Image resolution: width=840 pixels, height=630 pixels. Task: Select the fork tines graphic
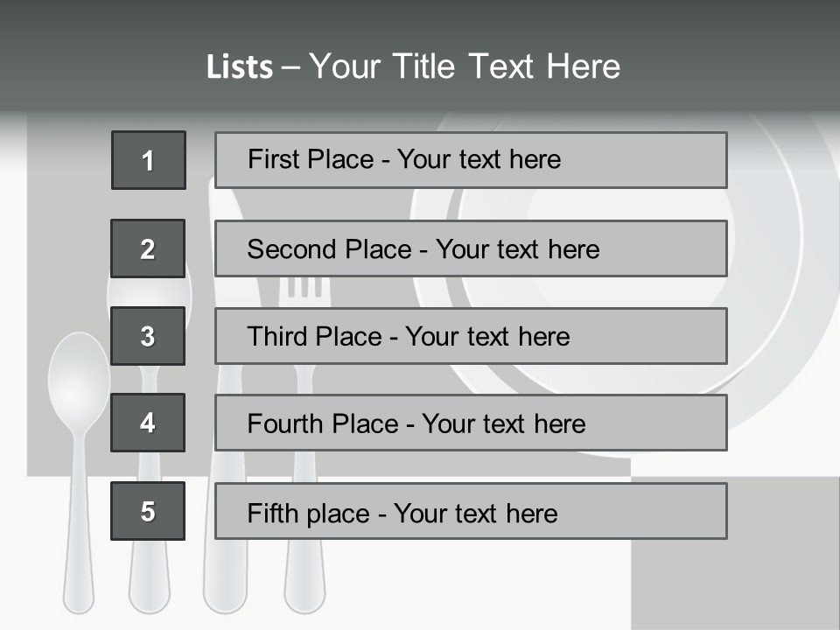click(304, 287)
